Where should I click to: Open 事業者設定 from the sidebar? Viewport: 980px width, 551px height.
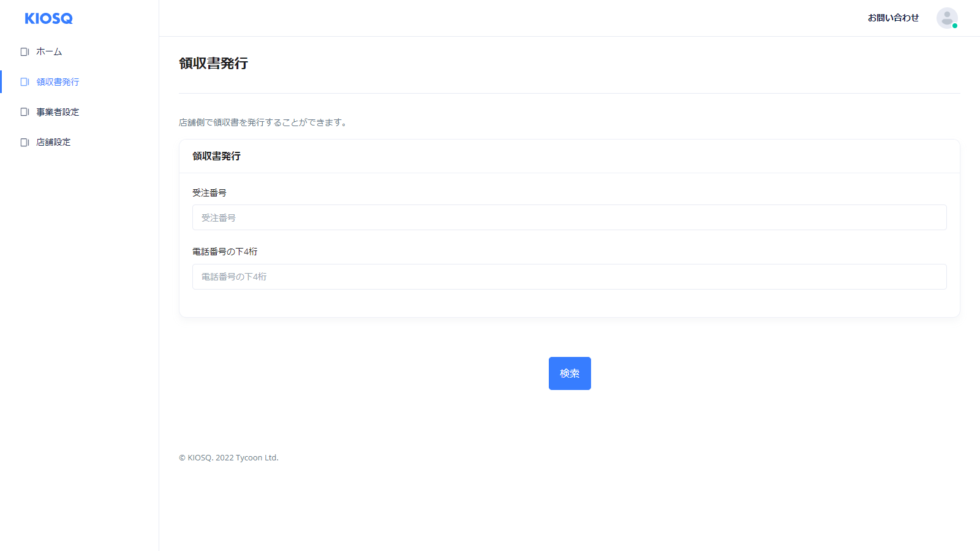click(x=58, y=112)
